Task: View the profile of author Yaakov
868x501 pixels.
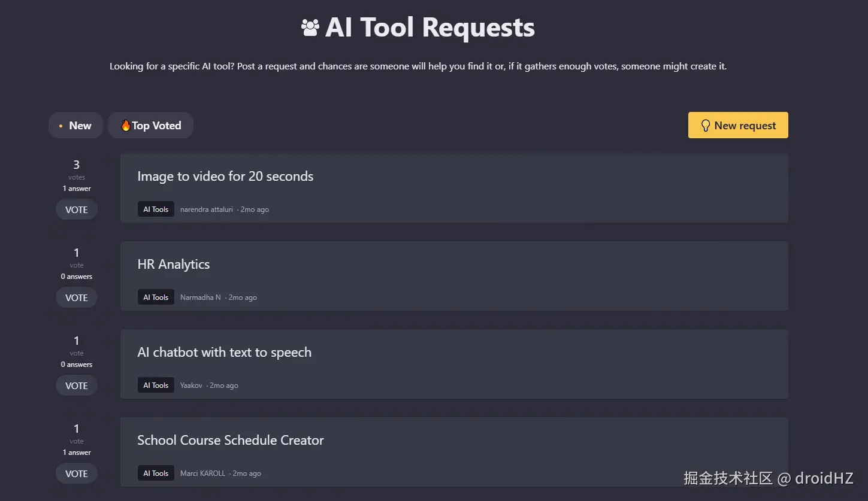Action: point(191,385)
